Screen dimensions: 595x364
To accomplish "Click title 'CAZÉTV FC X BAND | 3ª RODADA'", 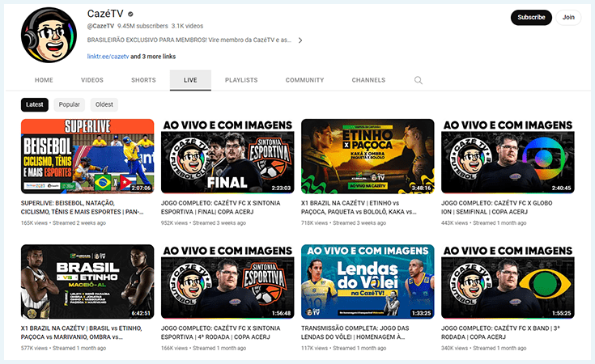I will (x=500, y=332).
